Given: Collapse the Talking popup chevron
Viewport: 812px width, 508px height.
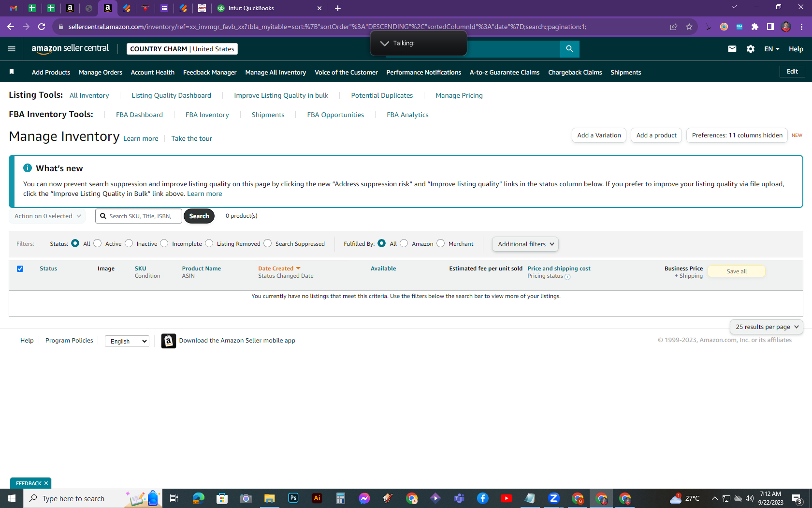Looking at the screenshot, I should tap(385, 44).
